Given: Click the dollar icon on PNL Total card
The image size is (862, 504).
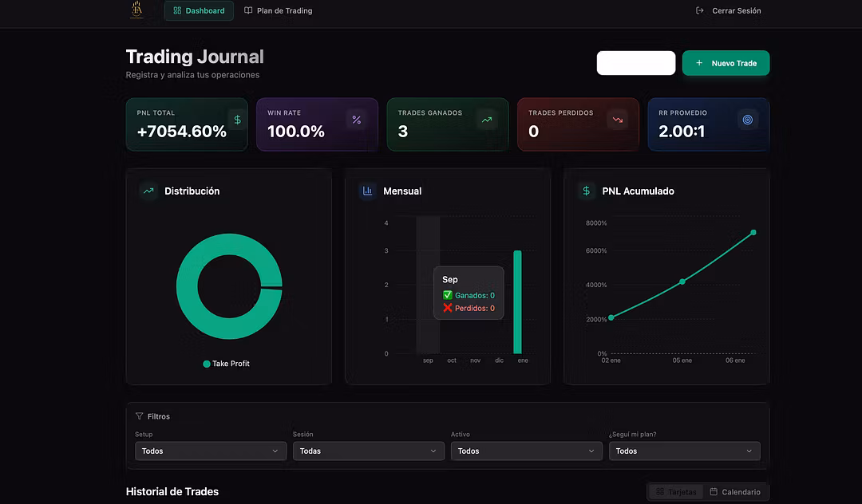Looking at the screenshot, I should [237, 120].
